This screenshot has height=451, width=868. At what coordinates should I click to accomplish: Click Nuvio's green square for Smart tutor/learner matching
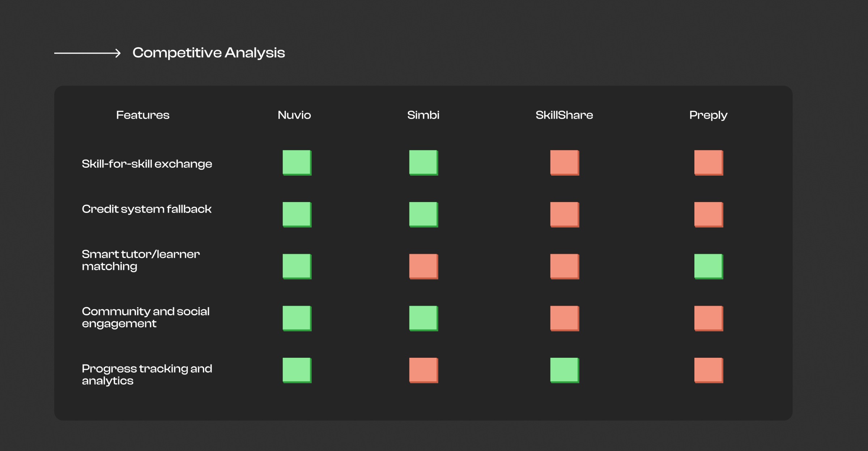click(x=297, y=267)
